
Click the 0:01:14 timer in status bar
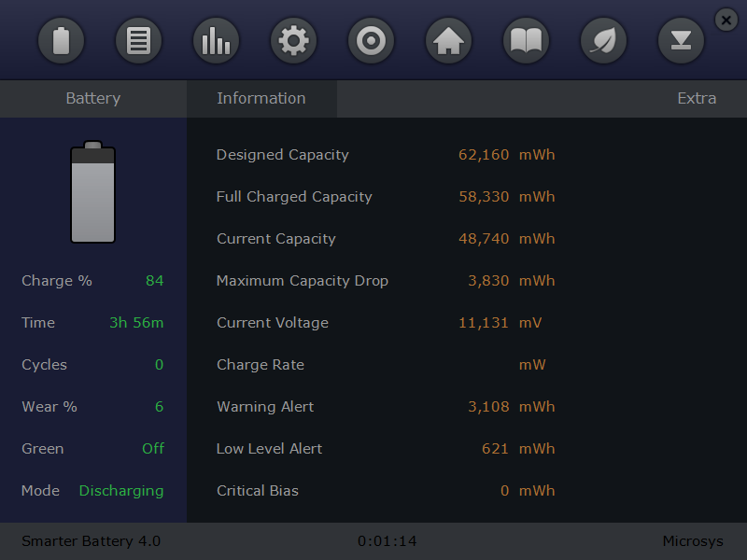coord(387,541)
